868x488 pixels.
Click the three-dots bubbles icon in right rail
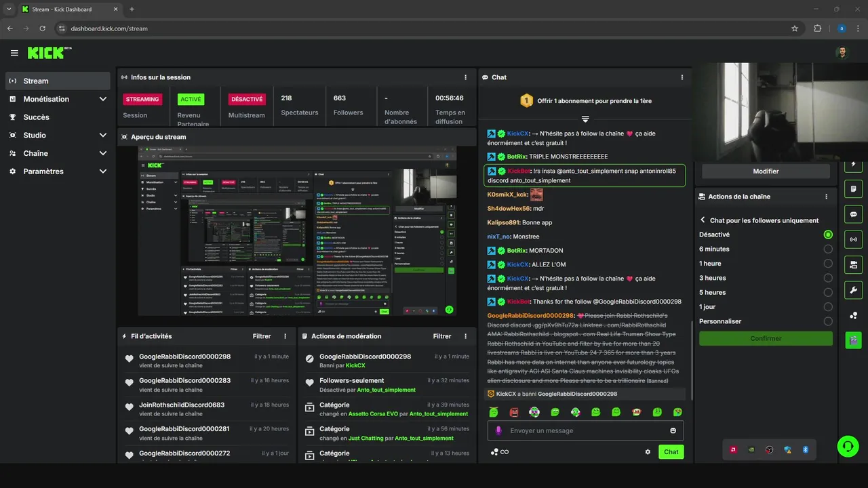(854, 315)
